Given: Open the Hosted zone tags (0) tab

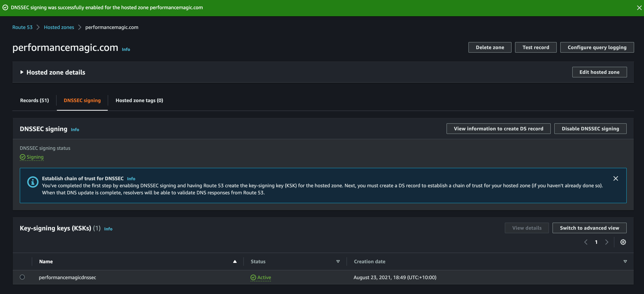Looking at the screenshot, I should (139, 101).
